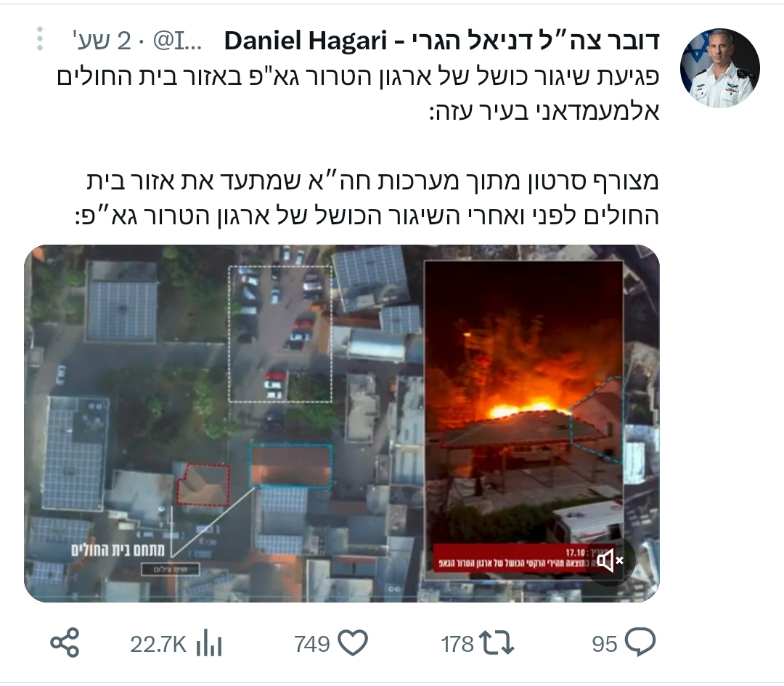
Task: Open the reply comment bubble icon
Action: tap(640, 642)
